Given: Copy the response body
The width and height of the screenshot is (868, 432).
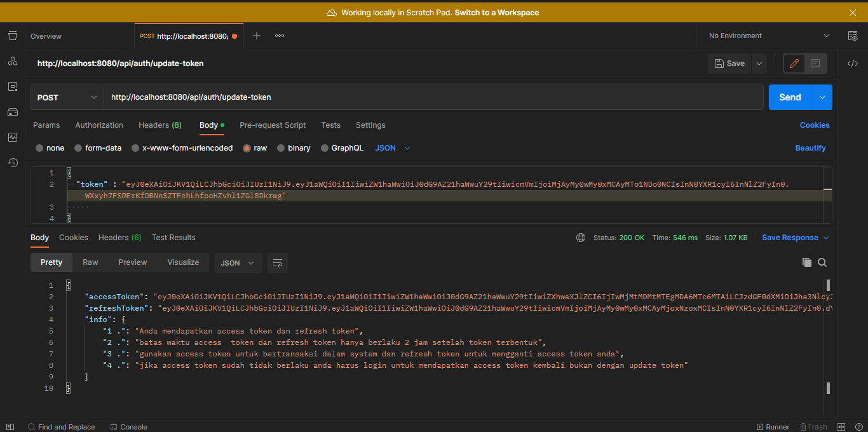Looking at the screenshot, I should (807, 262).
